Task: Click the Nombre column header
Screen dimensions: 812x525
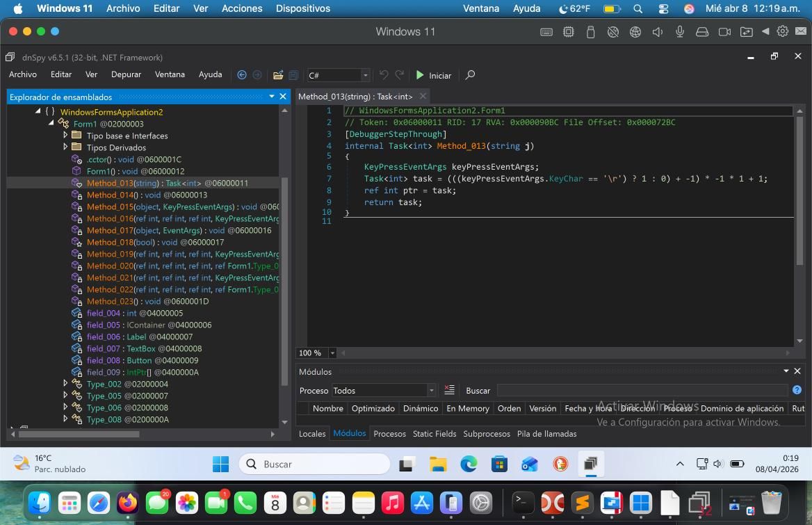Action: (327, 409)
